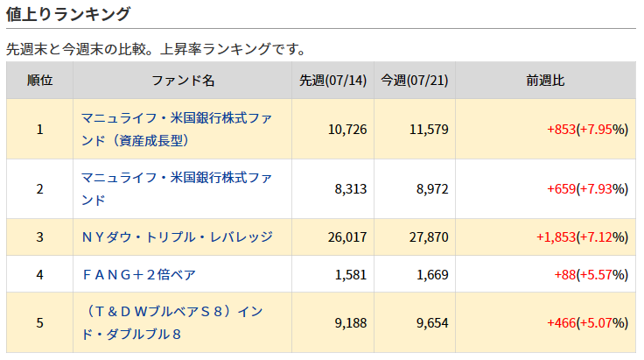The image size is (644, 360).
Task: Click the 前週比 column header
Action: (545, 80)
